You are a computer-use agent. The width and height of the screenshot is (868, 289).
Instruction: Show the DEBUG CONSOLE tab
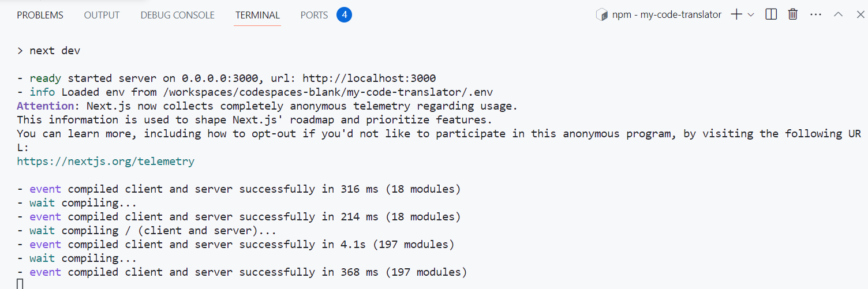click(177, 16)
